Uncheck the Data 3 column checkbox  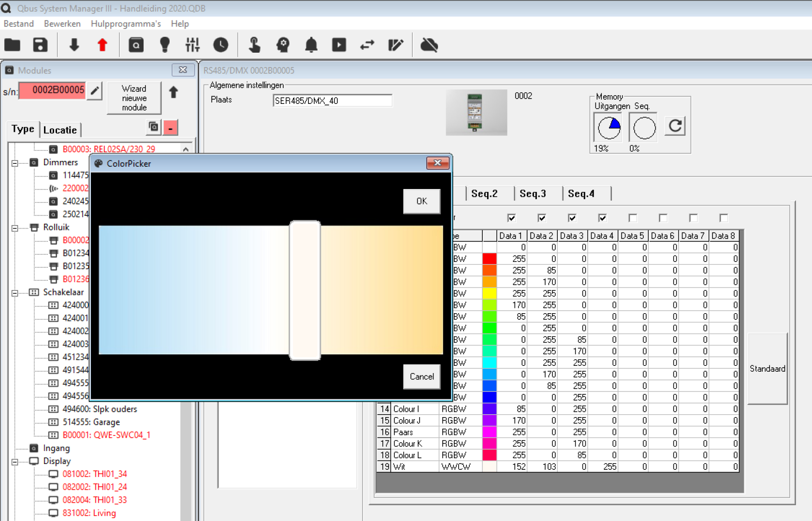pos(572,218)
